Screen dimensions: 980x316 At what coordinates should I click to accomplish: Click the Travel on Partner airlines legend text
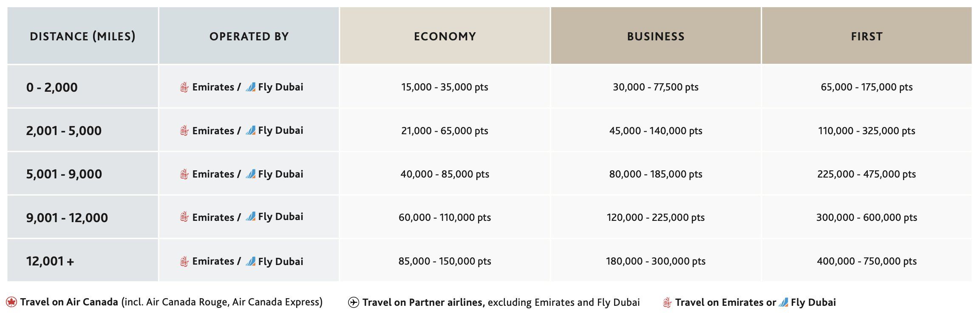pyautogui.click(x=424, y=302)
